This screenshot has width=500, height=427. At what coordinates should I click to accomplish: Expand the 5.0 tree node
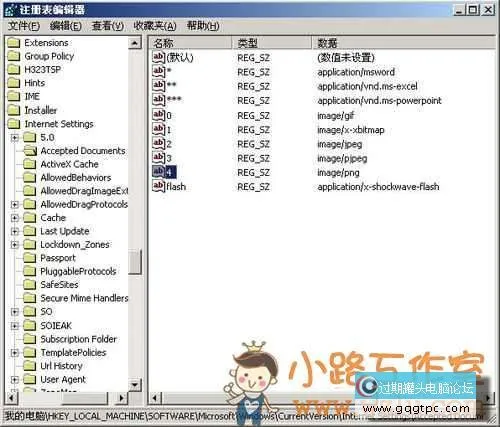15,138
